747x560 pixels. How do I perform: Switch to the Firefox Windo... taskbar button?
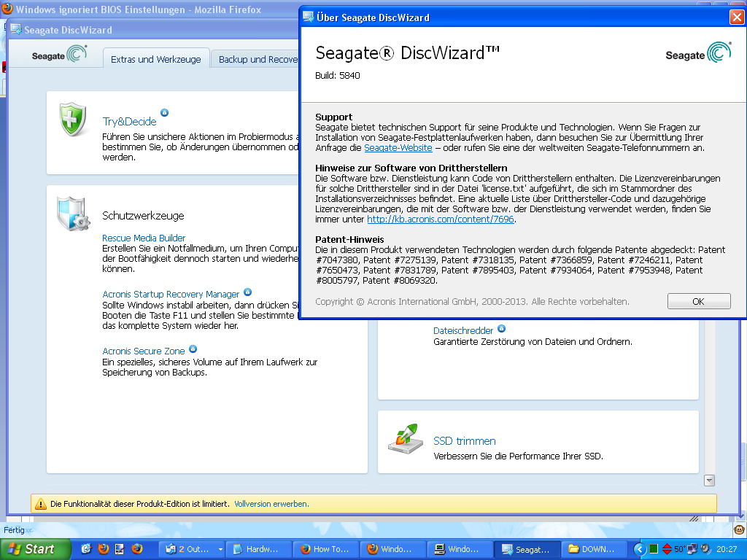coord(392,549)
